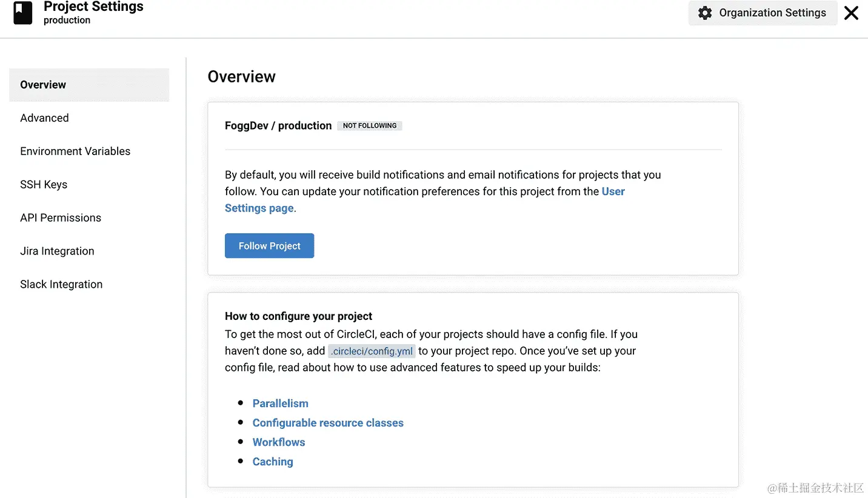This screenshot has width=868, height=498.
Task: Click the Follow Project button
Action: pos(269,246)
